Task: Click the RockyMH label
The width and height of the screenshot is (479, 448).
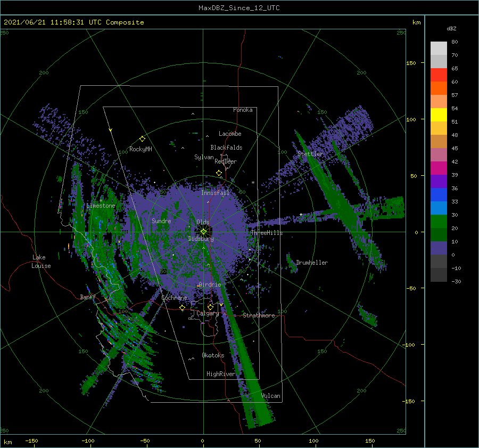Action: (x=141, y=149)
